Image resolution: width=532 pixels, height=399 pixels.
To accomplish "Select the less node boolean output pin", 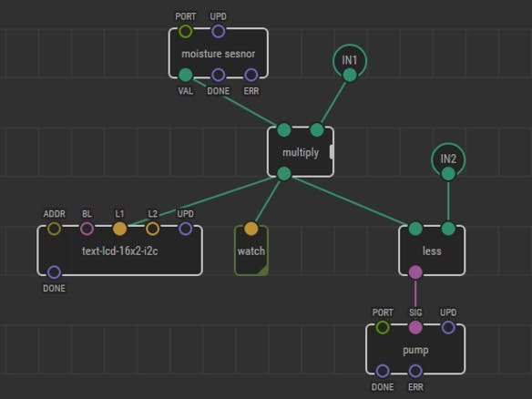I will pyautogui.click(x=415, y=272).
